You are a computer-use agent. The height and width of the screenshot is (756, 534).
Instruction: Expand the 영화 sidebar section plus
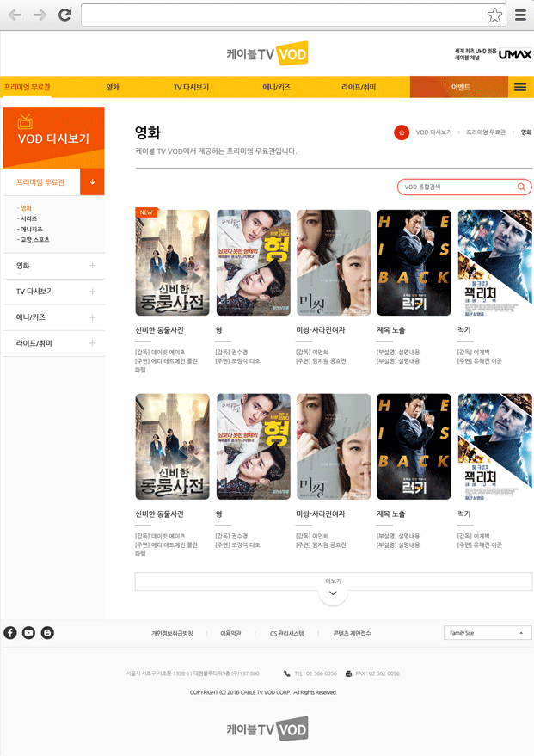92,266
